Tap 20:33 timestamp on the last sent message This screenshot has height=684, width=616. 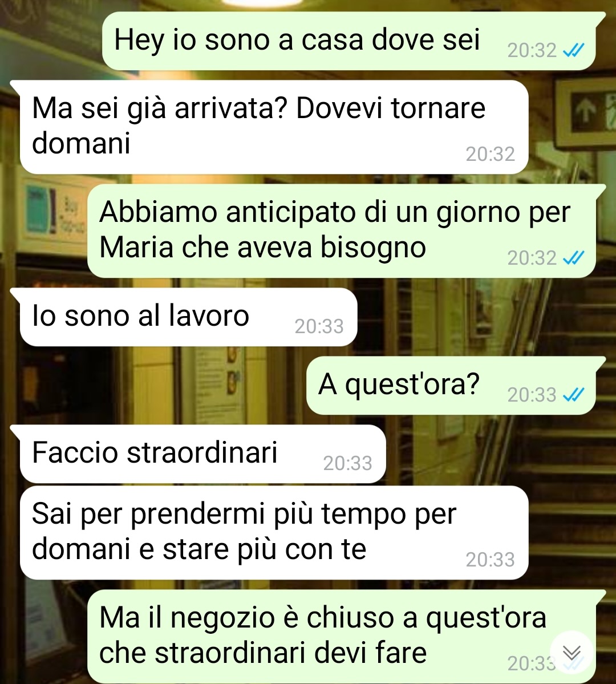point(532,664)
